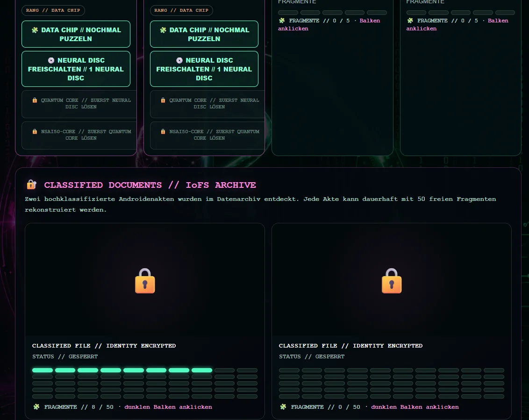Click the large padlock in the right classified file
The height and width of the screenshot is (420, 529).
pyautogui.click(x=392, y=281)
